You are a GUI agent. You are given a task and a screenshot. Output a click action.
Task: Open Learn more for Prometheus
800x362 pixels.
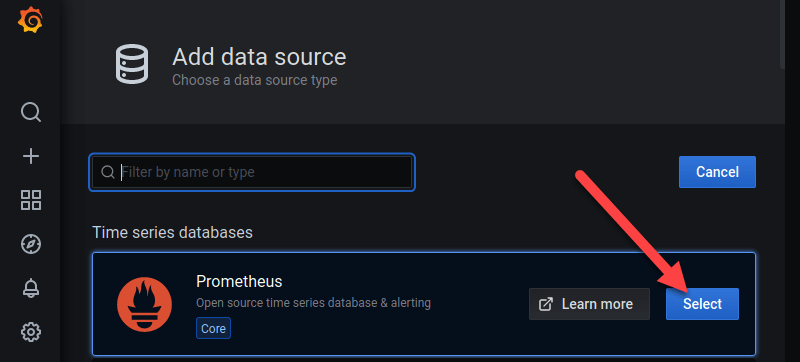pos(589,304)
